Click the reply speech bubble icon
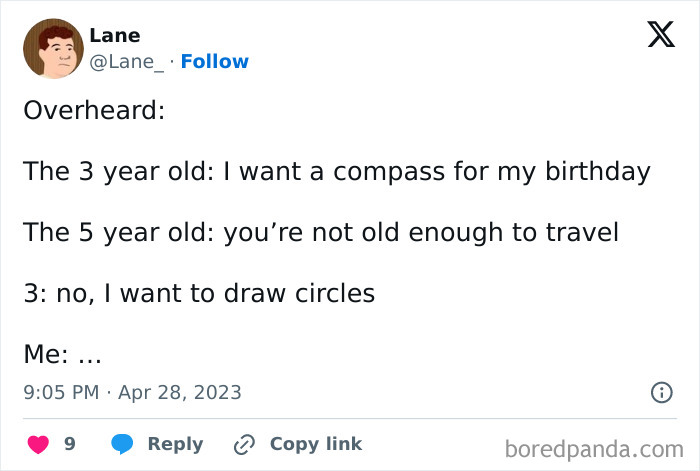 (122, 444)
